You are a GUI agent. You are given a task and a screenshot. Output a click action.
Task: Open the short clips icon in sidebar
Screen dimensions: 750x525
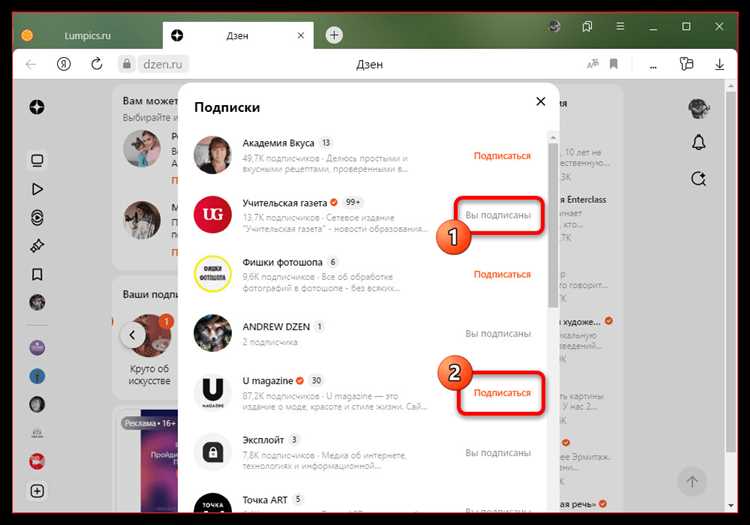(37, 218)
